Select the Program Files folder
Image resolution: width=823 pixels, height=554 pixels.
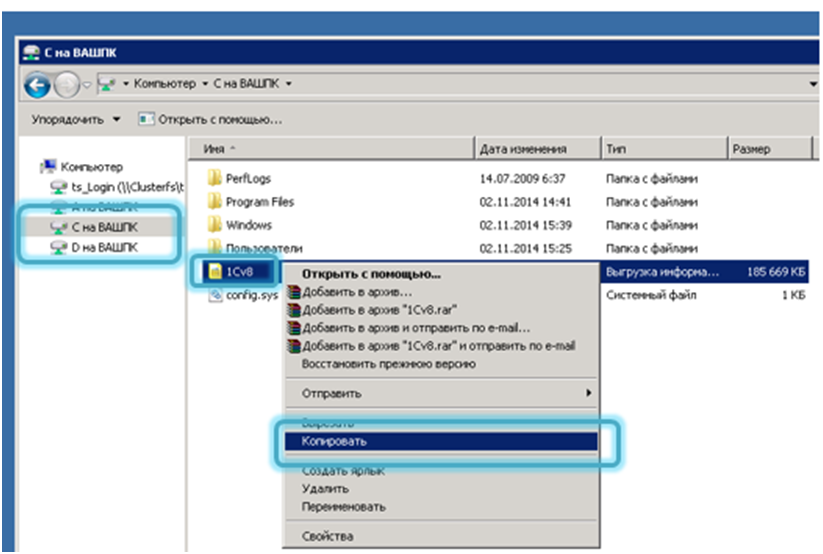pos(259,202)
